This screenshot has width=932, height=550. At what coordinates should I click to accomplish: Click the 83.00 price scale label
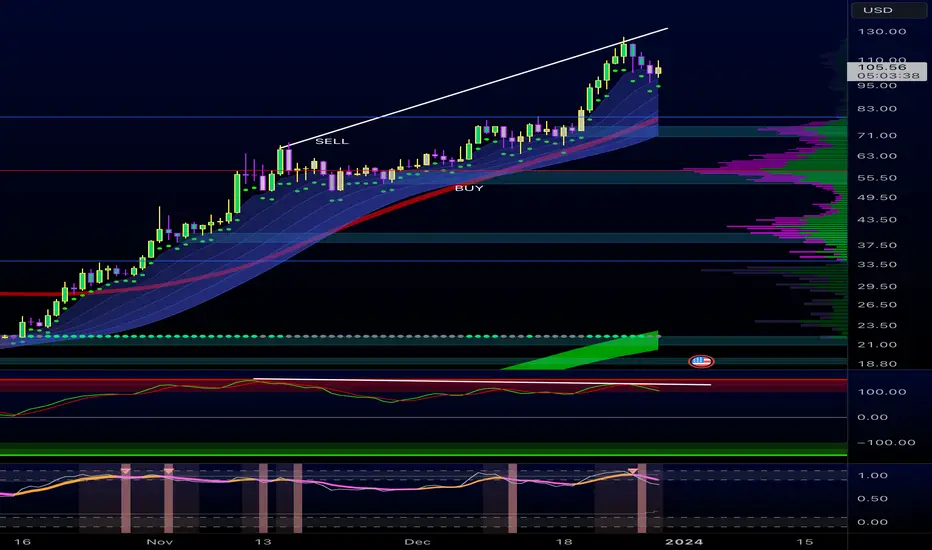pos(877,109)
